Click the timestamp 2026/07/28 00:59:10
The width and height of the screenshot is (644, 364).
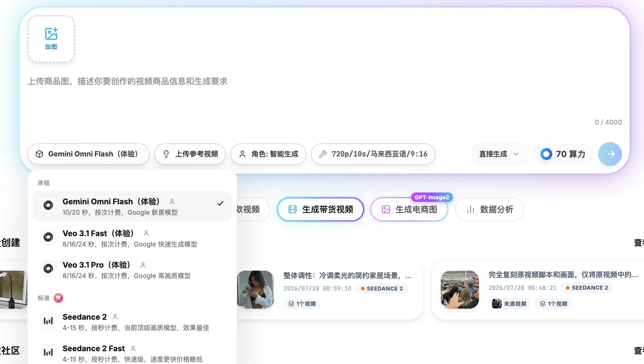317,289
